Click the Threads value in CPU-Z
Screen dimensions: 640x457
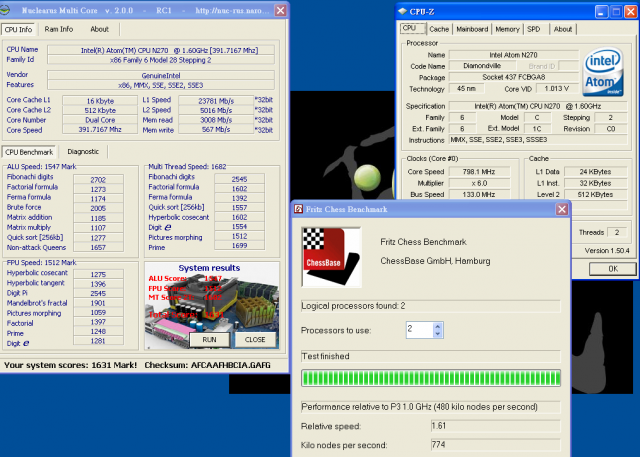click(616, 232)
